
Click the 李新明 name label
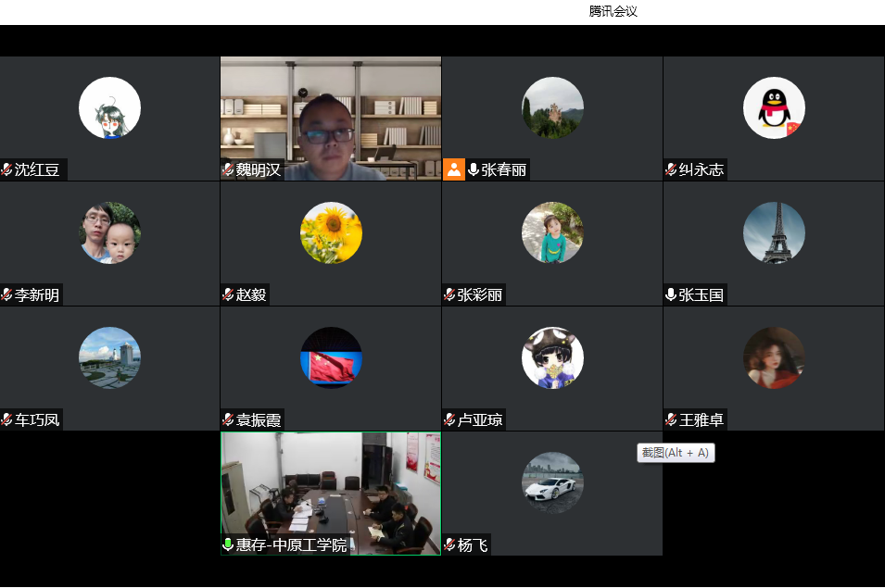(37, 294)
